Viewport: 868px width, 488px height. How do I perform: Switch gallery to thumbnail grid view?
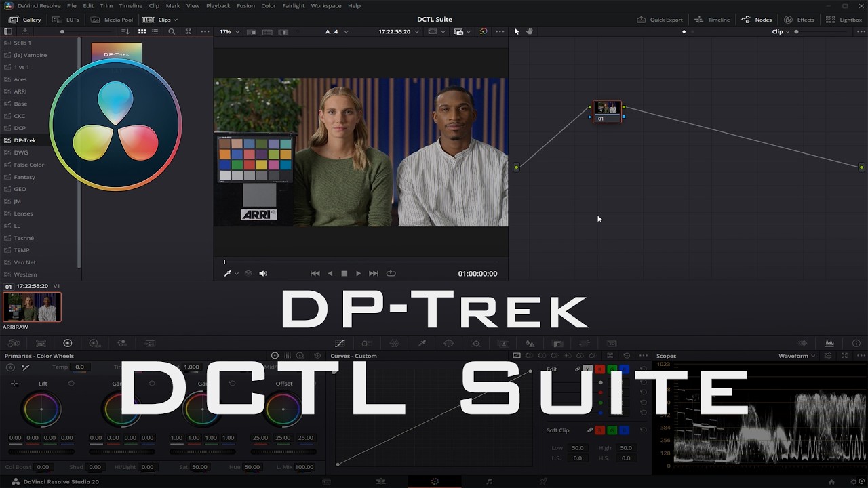[142, 31]
